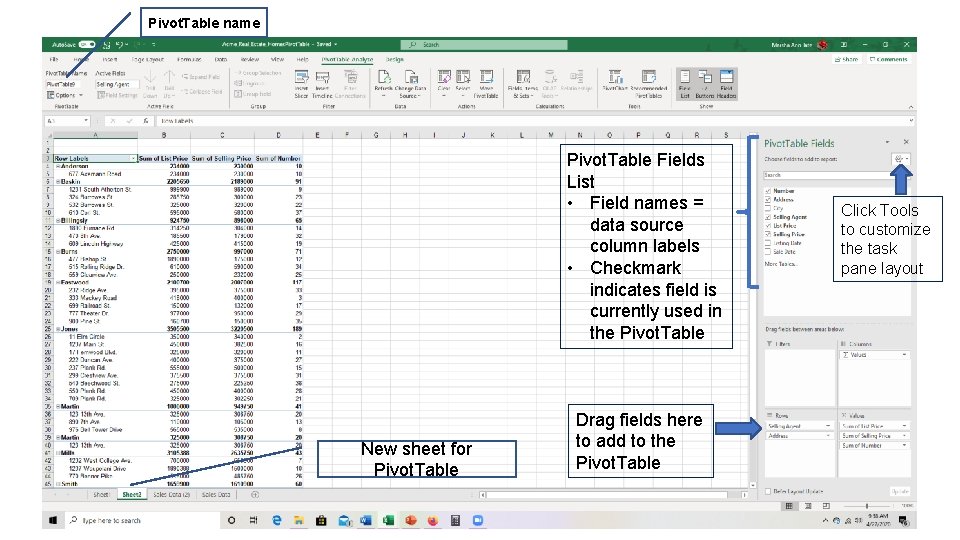
Task: Open Tools gear in PivotTable Fields pane
Action: coord(899,159)
